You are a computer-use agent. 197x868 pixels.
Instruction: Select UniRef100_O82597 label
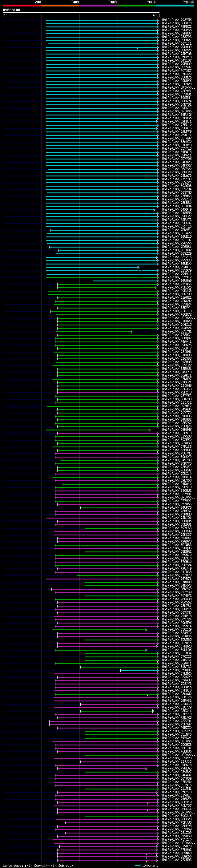pyautogui.click(x=177, y=67)
